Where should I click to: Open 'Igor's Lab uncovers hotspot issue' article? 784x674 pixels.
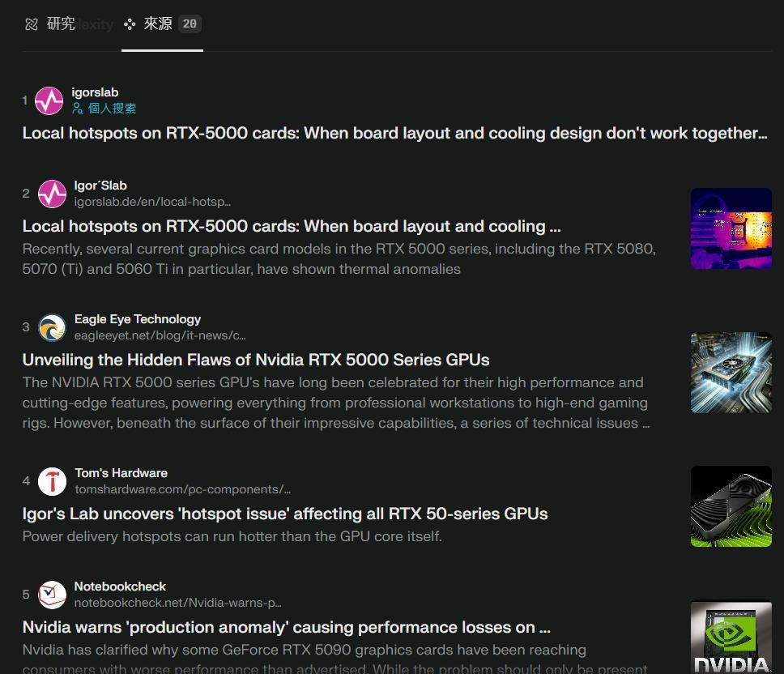[285, 514]
